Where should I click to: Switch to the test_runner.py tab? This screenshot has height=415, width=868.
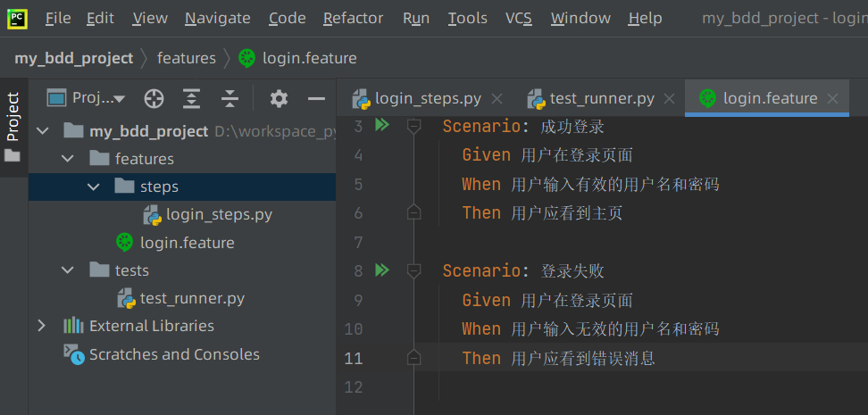coord(601,98)
